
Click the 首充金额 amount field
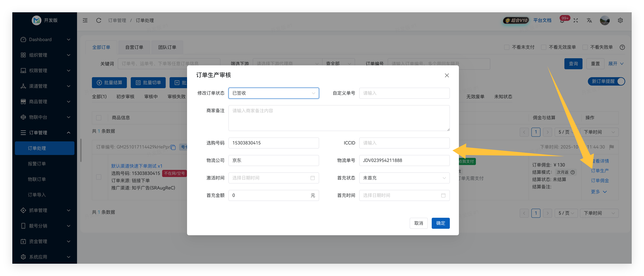coord(273,195)
